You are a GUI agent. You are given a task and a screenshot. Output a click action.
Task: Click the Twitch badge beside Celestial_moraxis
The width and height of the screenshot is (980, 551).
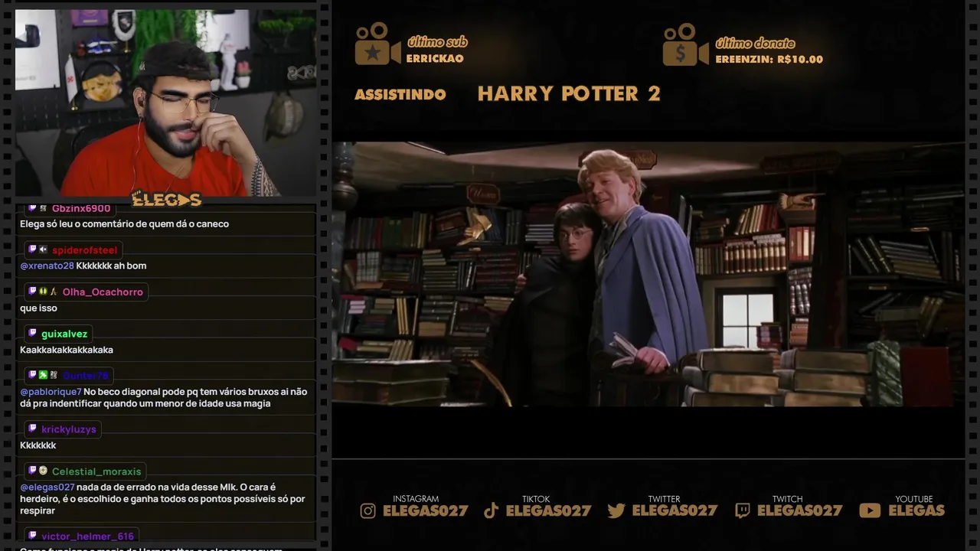coord(32,471)
